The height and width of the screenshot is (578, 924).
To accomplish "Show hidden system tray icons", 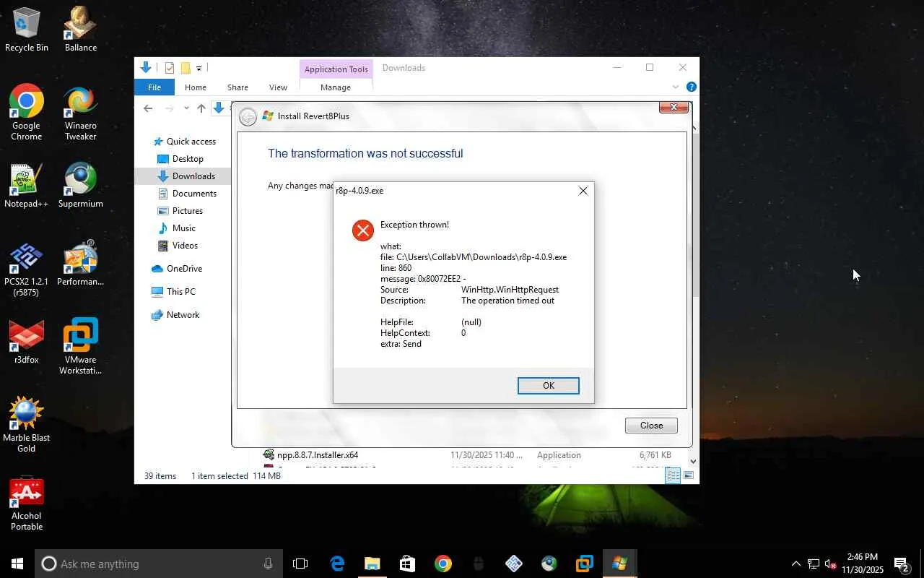I will pyautogui.click(x=796, y=564).
